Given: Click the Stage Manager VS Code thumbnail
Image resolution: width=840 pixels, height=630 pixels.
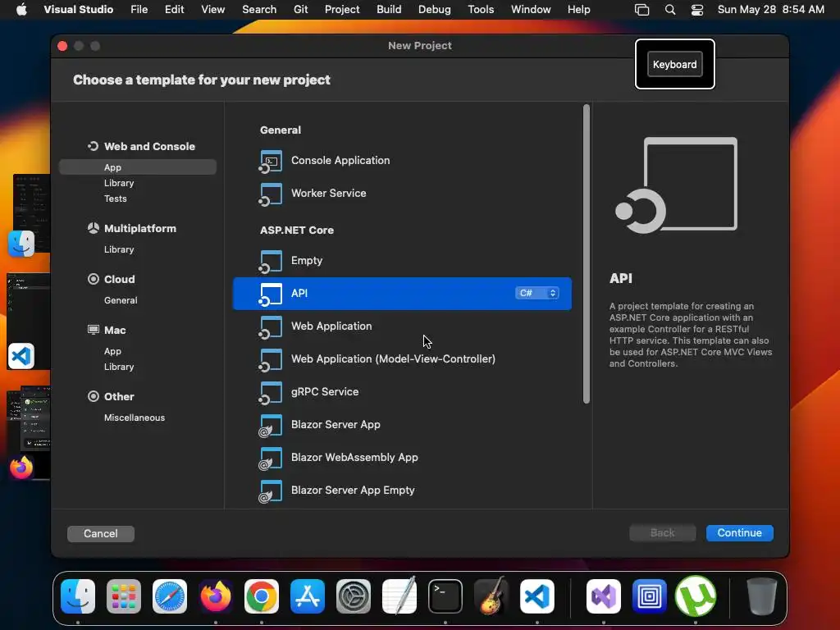Looking at the screenshot, I should (x=29, y=321).
